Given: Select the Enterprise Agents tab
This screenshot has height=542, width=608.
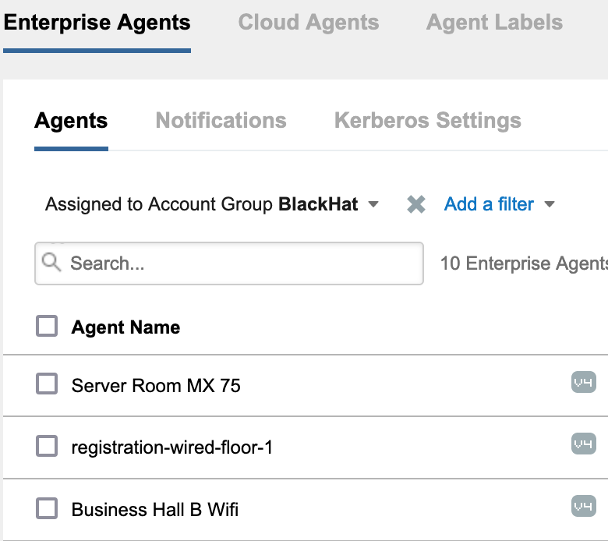Looking at the screenshot, I should (97, 22).
